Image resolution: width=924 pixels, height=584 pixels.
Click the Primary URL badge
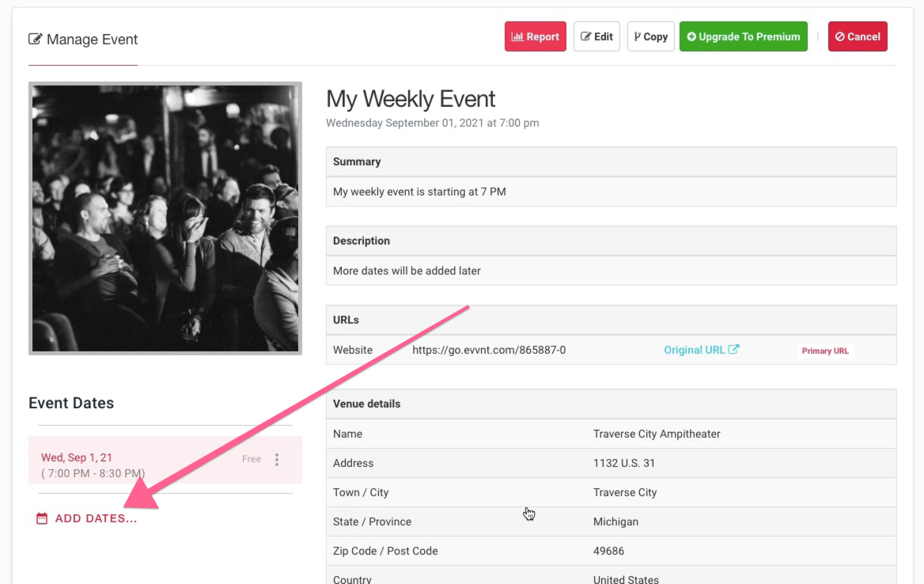pos(825,351)
